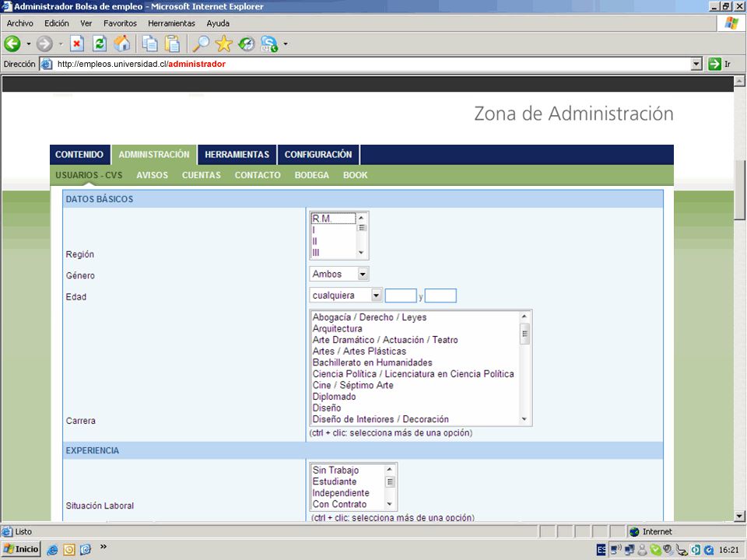Screen dimensions: 747x560
Task: Open the Back button history dropdown arrow
Action: (x=29, y=44)
